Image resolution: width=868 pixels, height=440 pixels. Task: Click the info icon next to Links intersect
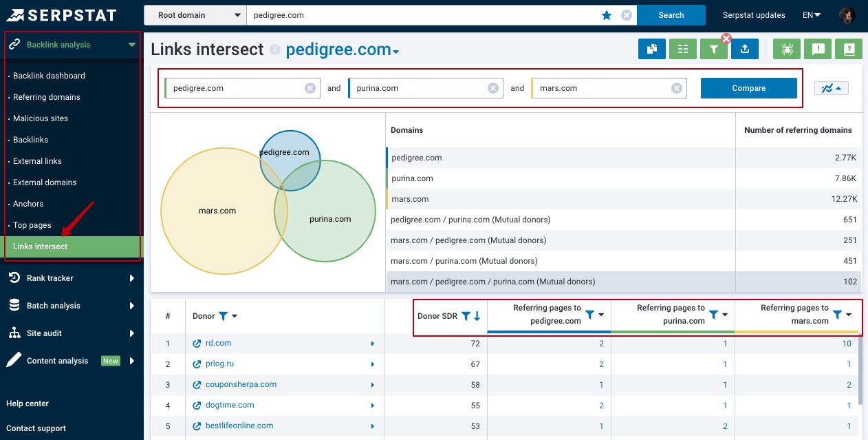pyautogui.click(x=275, y=50)
